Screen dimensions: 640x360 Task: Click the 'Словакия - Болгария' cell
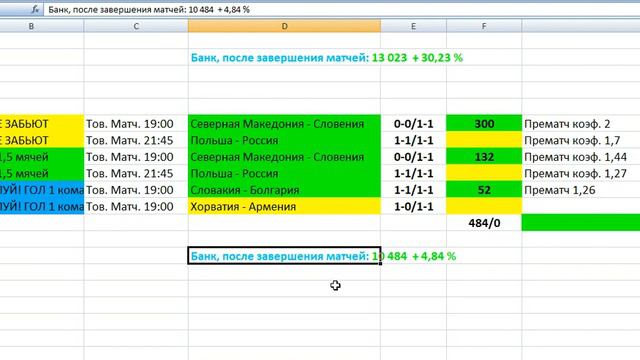pyautogui.click(x=284, y=190)
